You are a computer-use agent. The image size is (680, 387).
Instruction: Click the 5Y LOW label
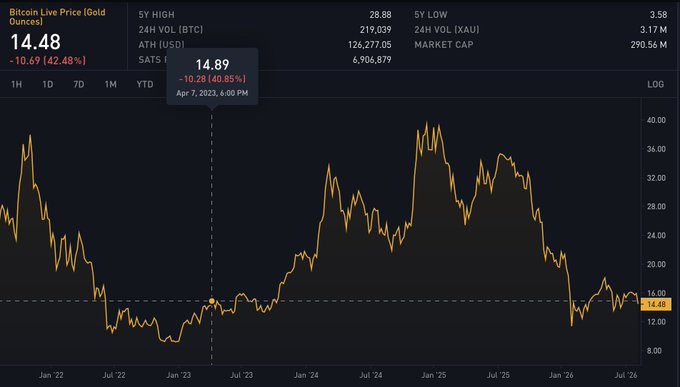(431, 15)
